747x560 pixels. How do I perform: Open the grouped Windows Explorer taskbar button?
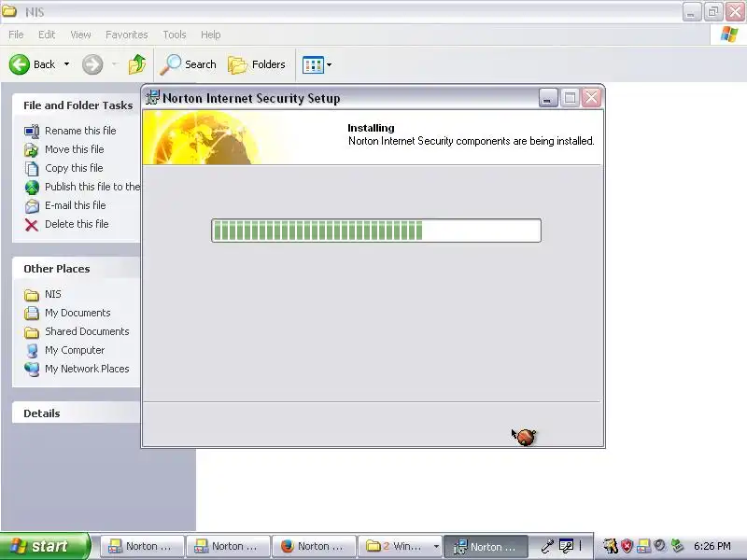[401, 546]
